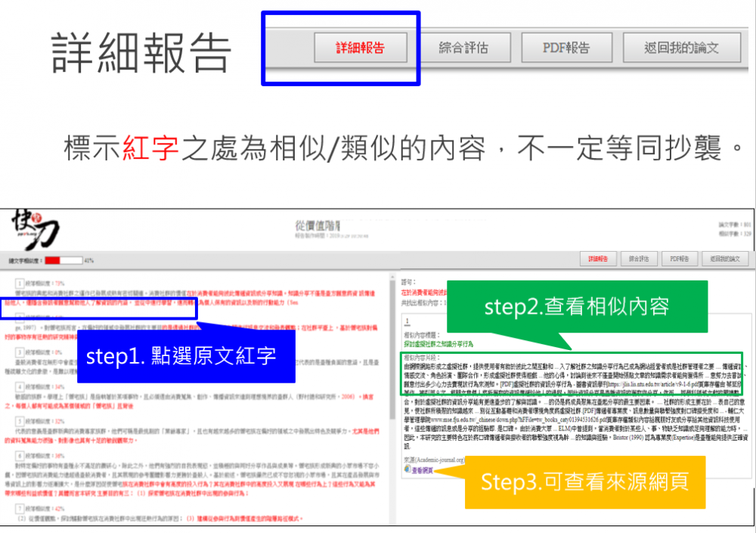Click the large 返回我的論文 button

tap(680, 48)
